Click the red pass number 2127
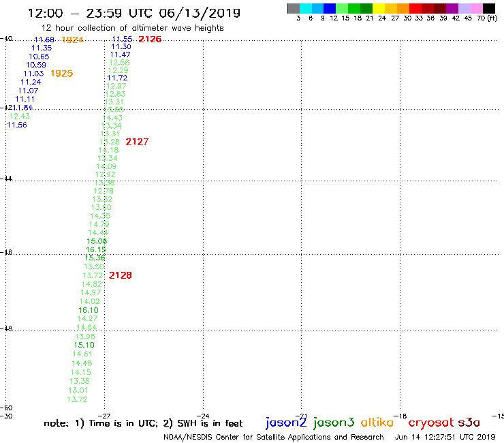This screenshot has height=443, width=504. 137,142
